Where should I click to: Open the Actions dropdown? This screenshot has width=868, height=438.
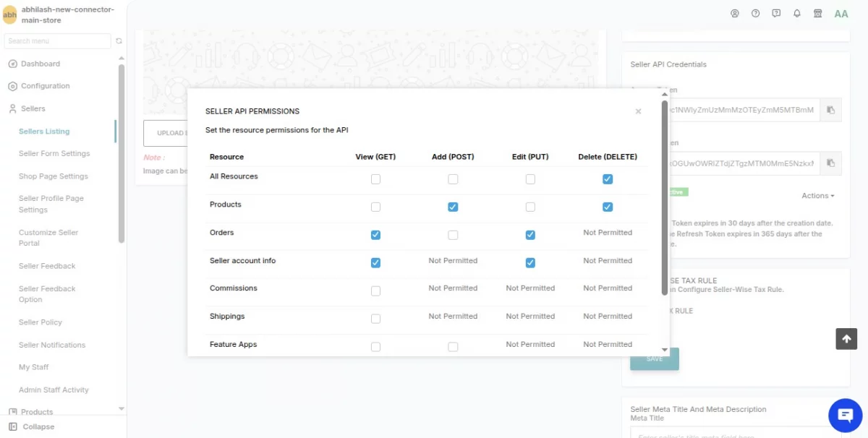pyautogui.click(x=818, y=196)
